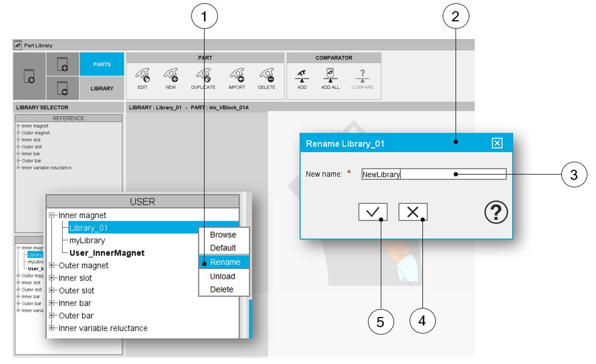This screenshot has height=364, width=596.
Task: Choose Unload in the context menu
Action: click(222, 276)
